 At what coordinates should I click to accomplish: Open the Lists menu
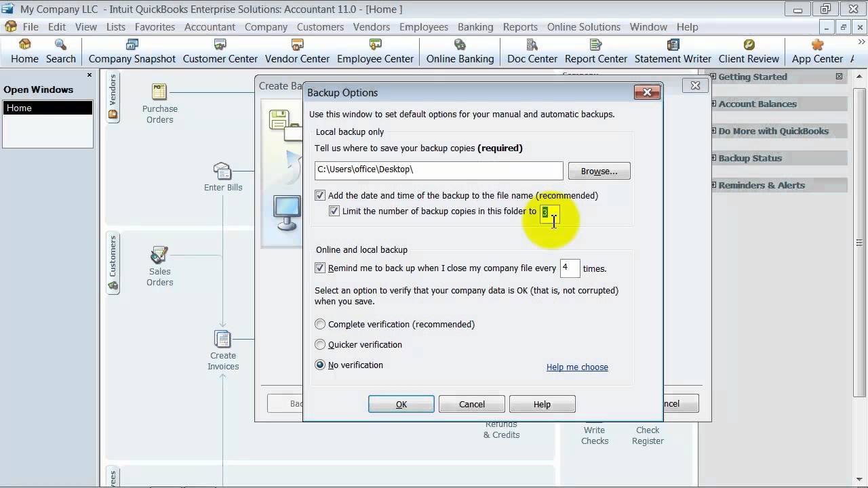pos(116,27)
